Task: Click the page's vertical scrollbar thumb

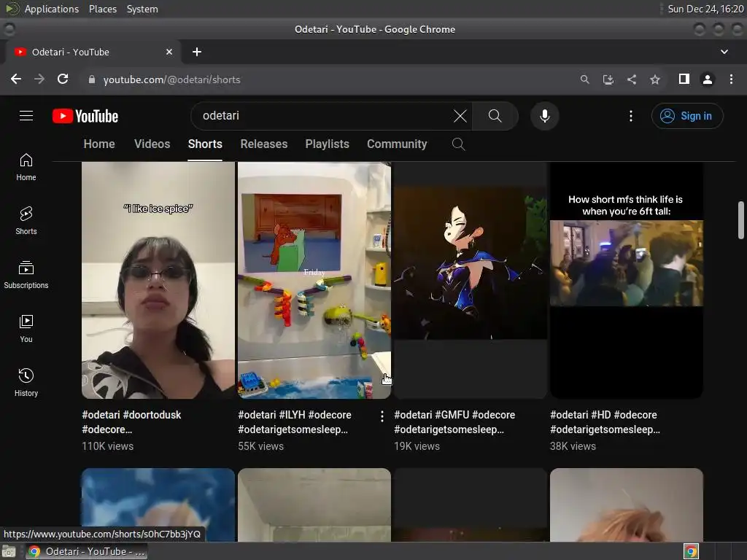Action: pyautogui.click(x=741, y=220)
